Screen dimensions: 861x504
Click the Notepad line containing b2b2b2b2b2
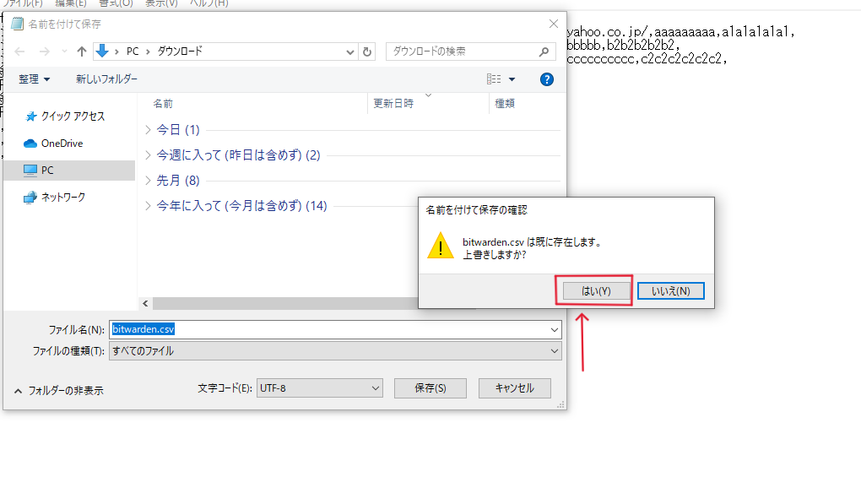coord(623,45)
